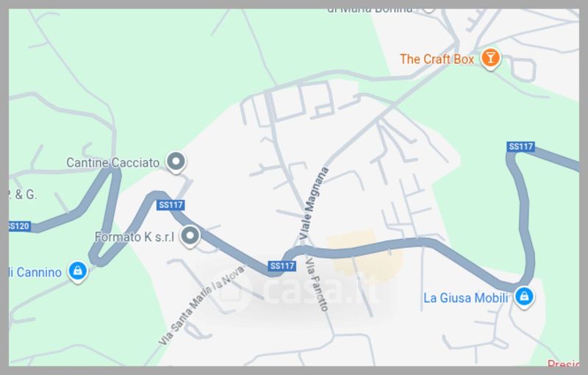Click the SS117 road shield near Cantine Cacciato
The width and height of the screenshot is (588, 375).
[x=171, y=205]
